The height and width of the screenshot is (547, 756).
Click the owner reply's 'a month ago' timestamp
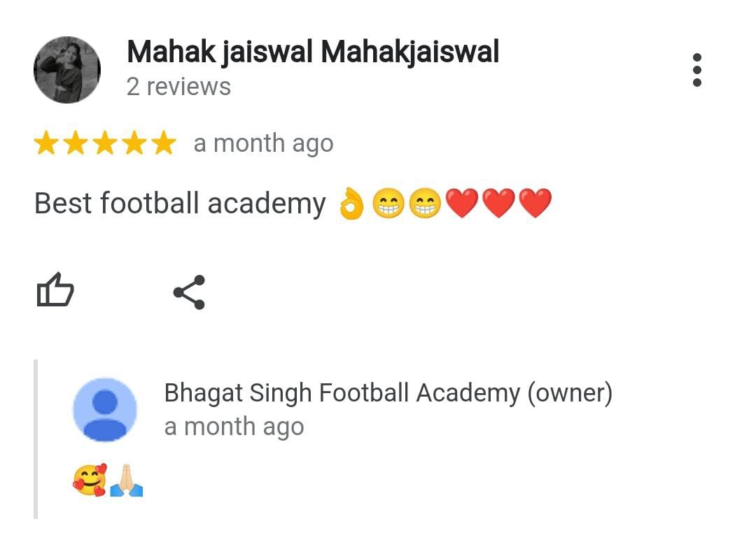pos(234,427)
